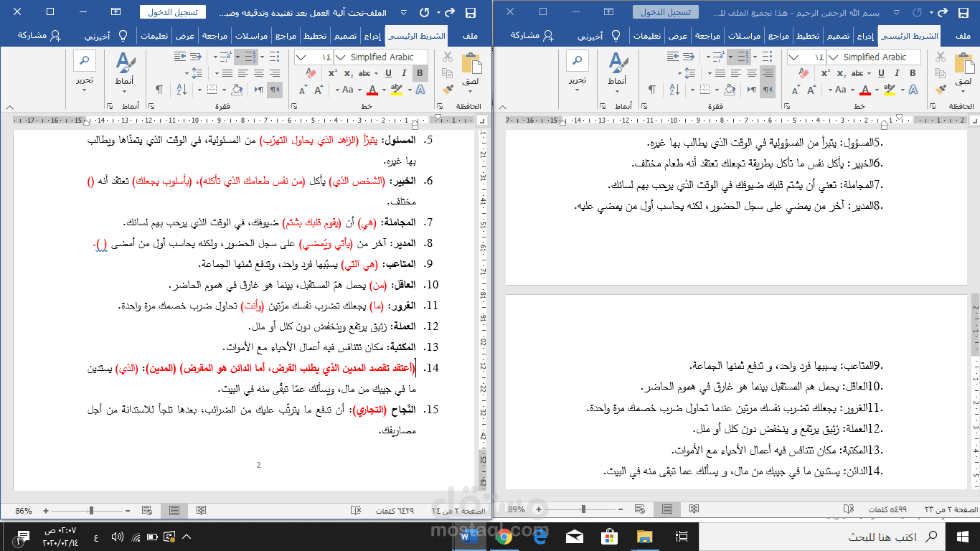The height and width of the screenshot is (551, 980).
Task: Open تصميم (Design) tab in left window
Action: click(344, 36)
